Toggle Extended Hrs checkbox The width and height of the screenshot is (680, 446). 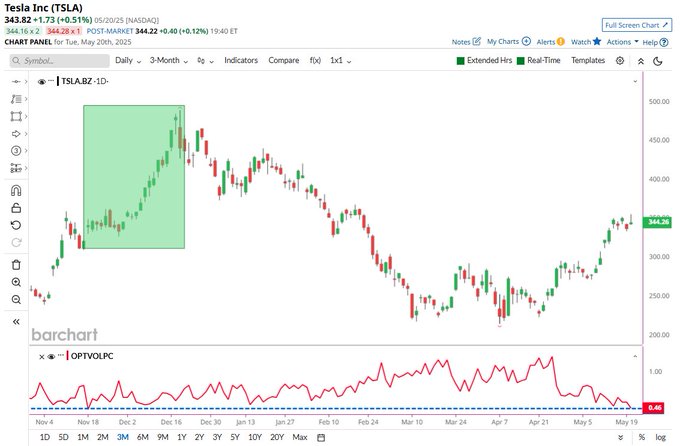tap(461, 61)
